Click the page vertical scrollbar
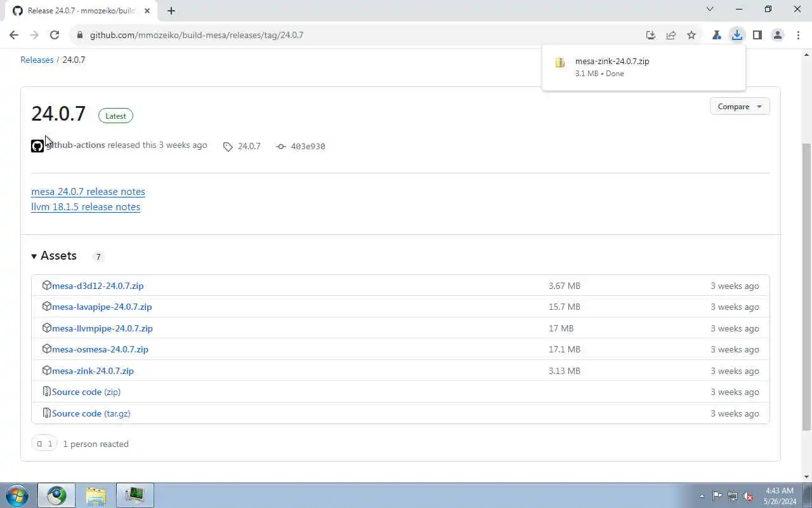The image size is (812, 508). (806, 286)
